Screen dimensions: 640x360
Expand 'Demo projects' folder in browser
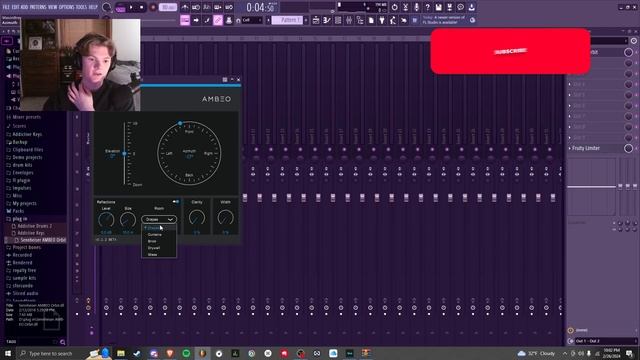27,157
